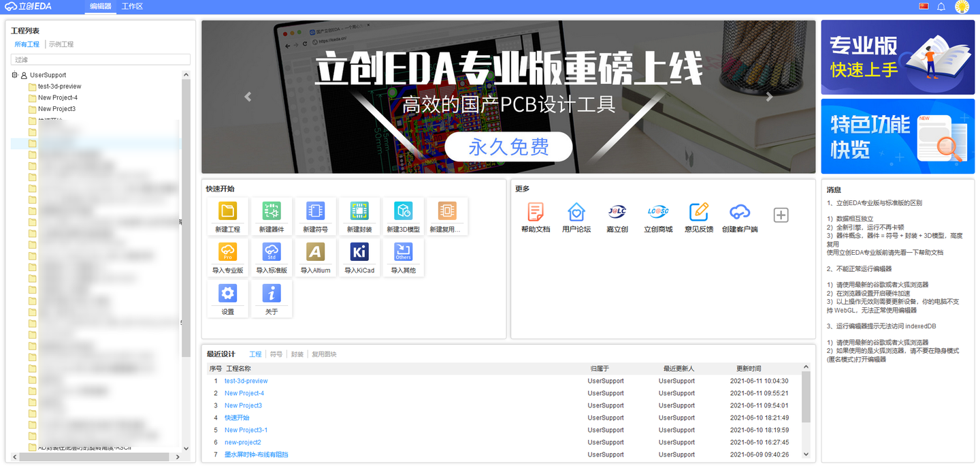Image resolution: width=980 pixels, height=468 pixels.
Task: Click the 新建封装 new footprint icon
Action: [x=359, y=210]
